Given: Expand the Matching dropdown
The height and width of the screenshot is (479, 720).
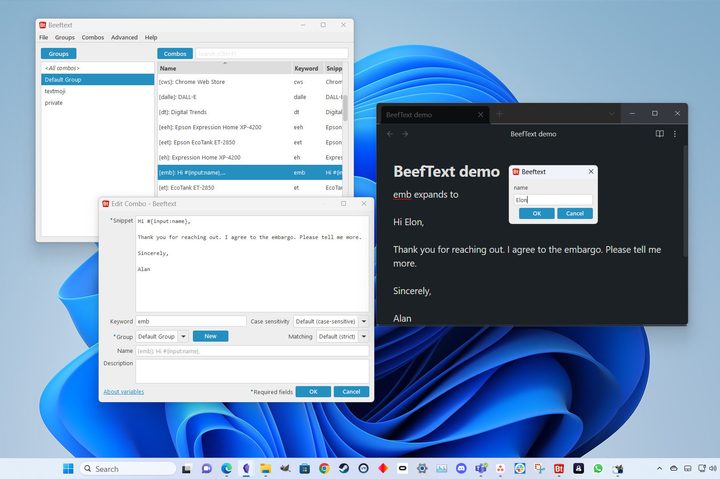Looking at the screenshot, I should (x=364, y=336).
